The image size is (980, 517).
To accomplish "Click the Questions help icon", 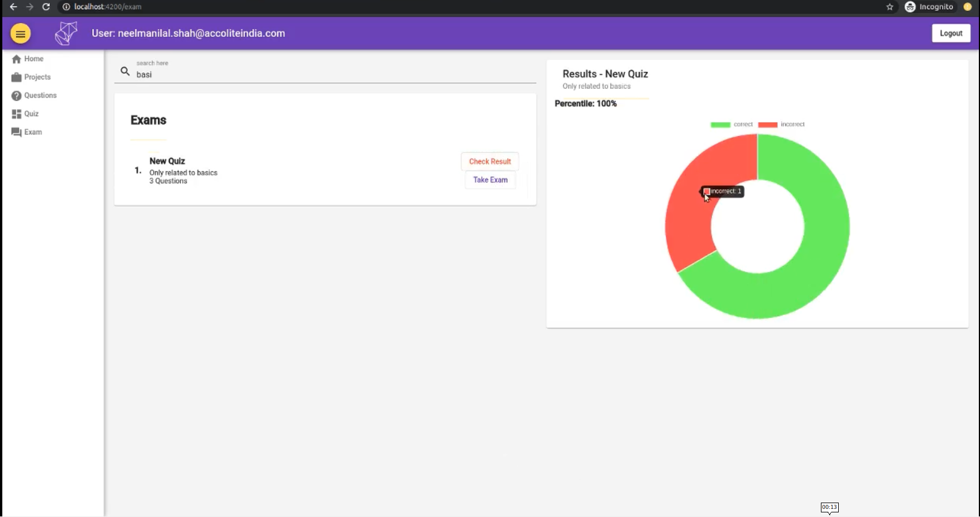I will pos(16,96).
